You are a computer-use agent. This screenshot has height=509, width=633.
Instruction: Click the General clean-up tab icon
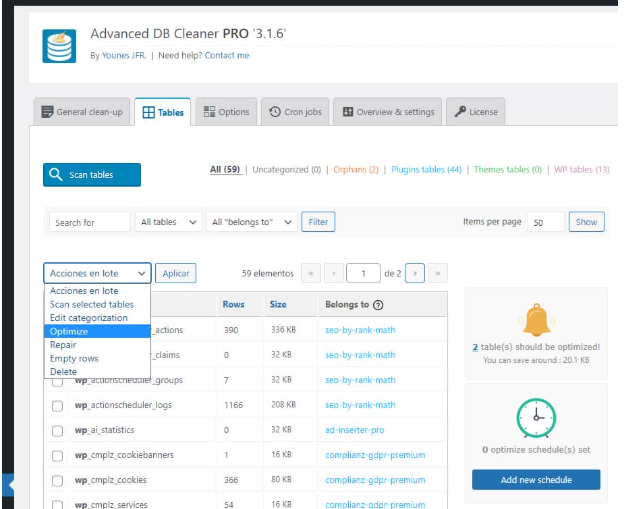click(x=47, y=112)
